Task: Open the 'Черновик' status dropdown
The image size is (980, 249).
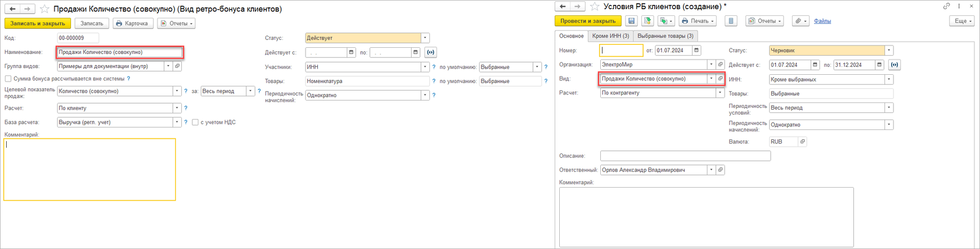Action: pos(889,50)
